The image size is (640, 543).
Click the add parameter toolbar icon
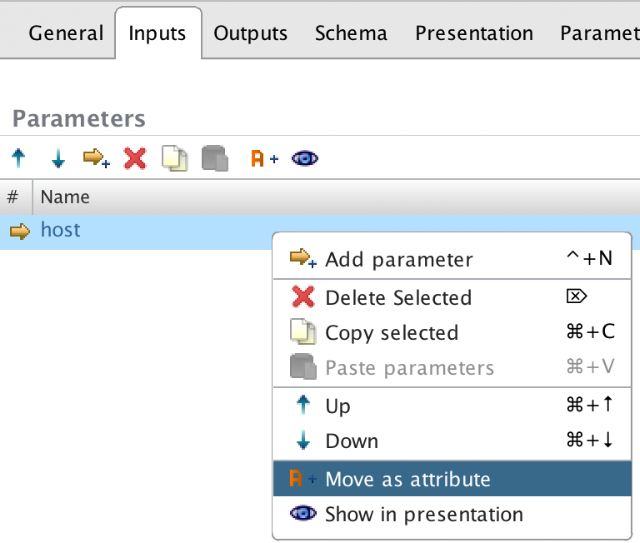coord(96,158)
